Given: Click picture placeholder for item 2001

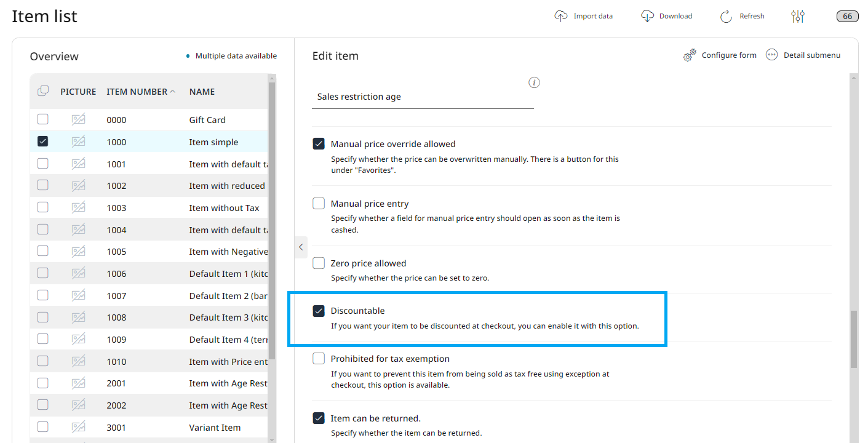Looking at the screenshot, I should tap(78, 383).
